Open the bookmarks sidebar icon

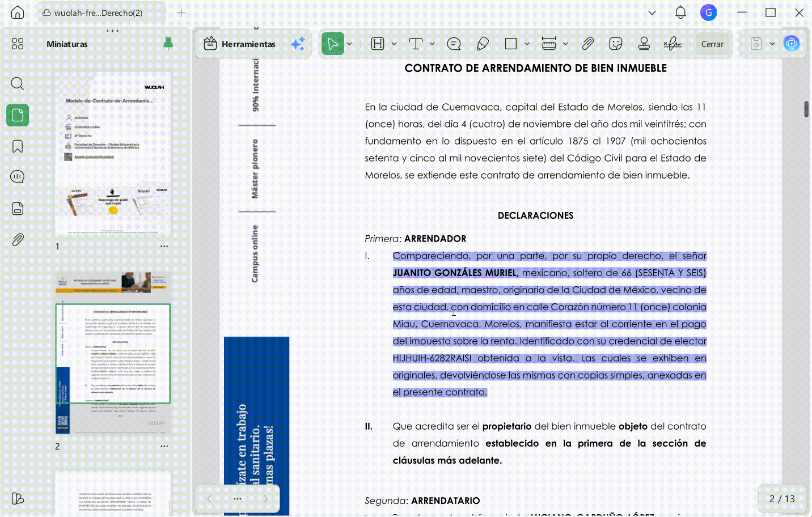[x=18, y=146]
